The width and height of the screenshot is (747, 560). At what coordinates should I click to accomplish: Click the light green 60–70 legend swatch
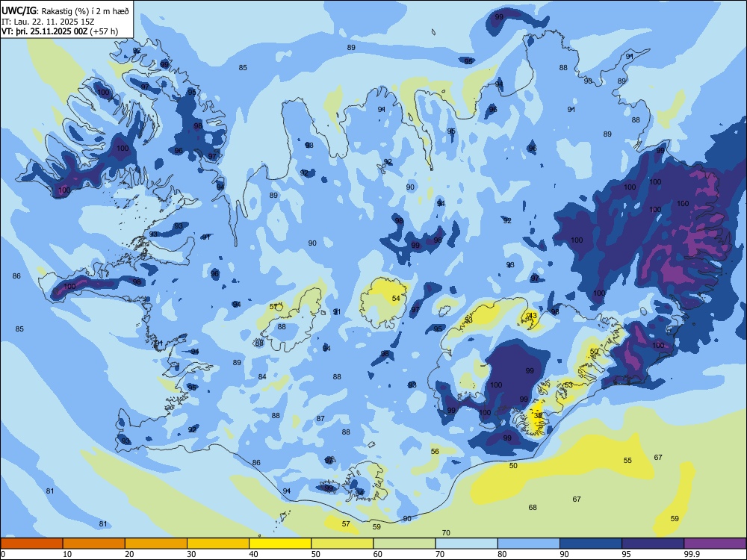click(404, 544)
